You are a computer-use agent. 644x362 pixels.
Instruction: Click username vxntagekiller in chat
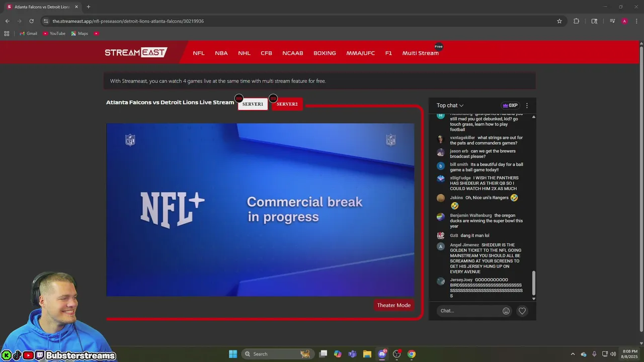(462, 137)
